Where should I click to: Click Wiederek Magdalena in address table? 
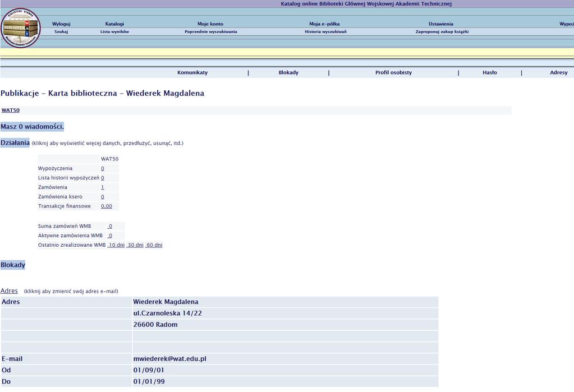pos(166,302)
